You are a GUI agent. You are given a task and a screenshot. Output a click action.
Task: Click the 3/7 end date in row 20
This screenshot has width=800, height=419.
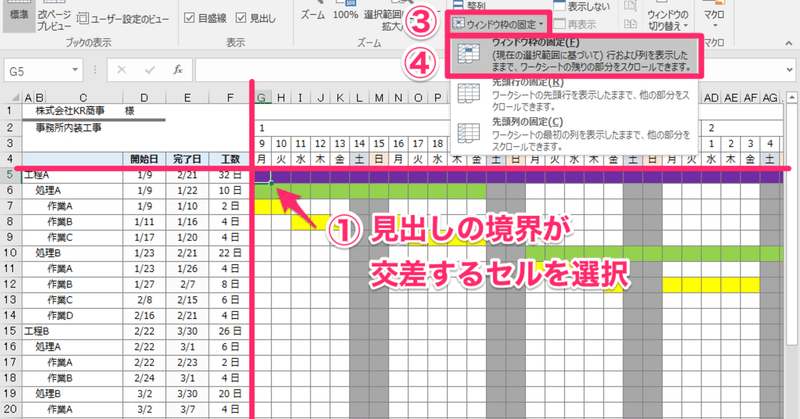point(187,409)
